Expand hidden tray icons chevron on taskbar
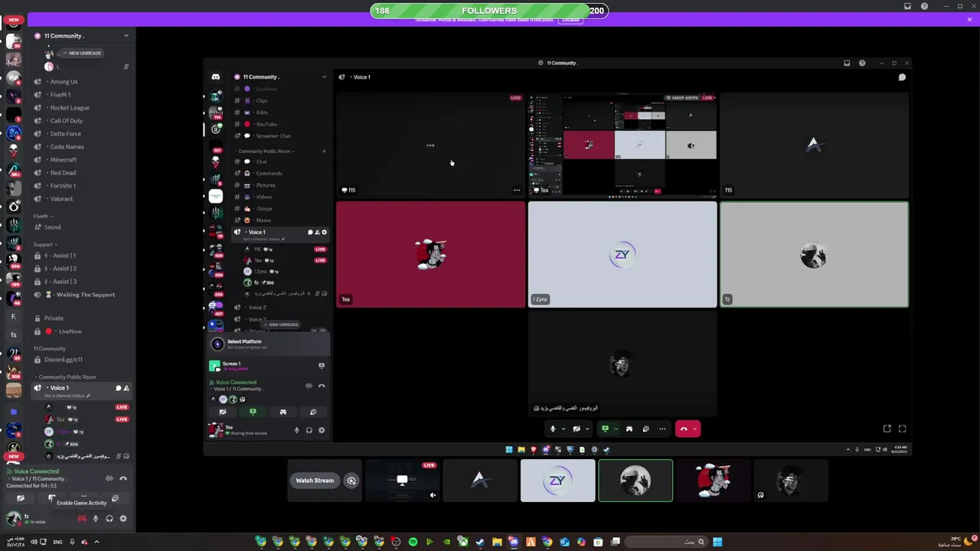980x551 pixels. click(96, 542)
